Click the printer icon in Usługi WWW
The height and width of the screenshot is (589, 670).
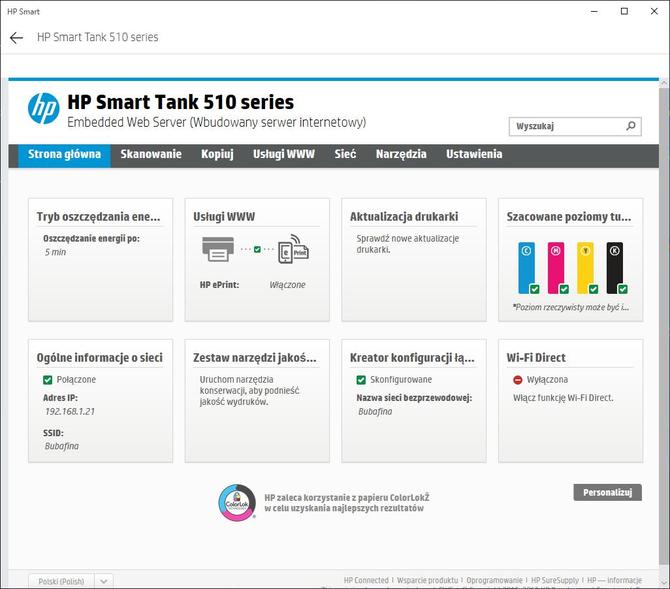pos(218,249)
